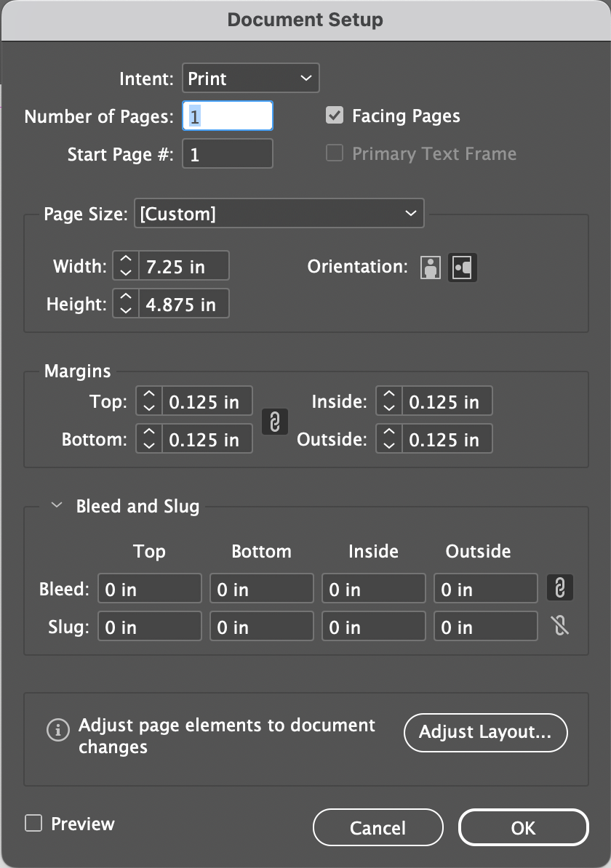611x868 pixels.
Task: Click Bleed Outside field
Action: pyautogui.click(x=485, y=588)
